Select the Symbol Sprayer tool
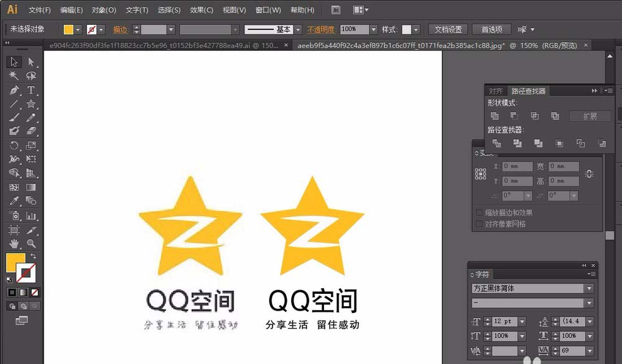The image size is (622, 364). click(14, 216)
